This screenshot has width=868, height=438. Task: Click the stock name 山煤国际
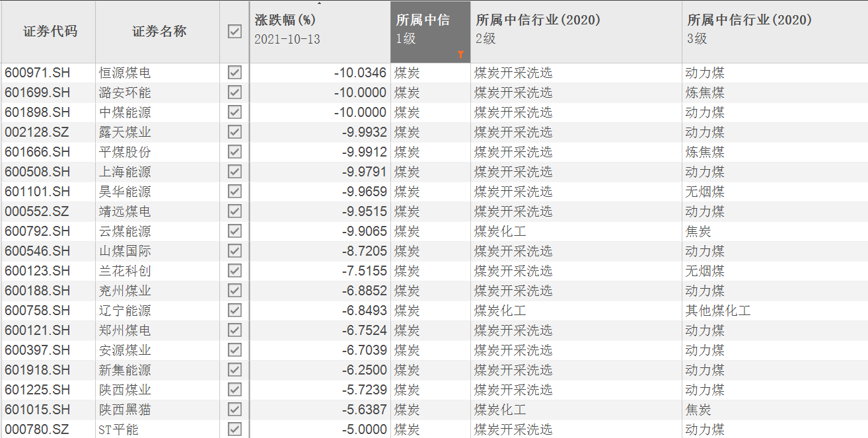125,251
